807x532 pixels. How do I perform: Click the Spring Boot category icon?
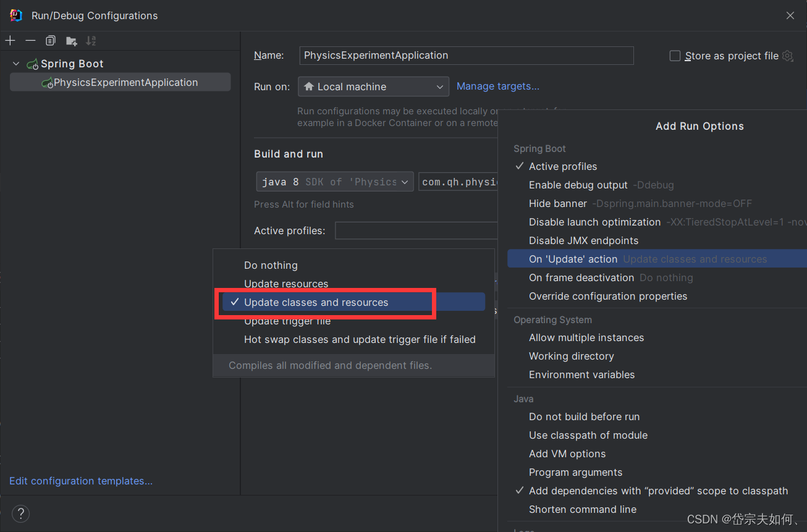[x=32, y=64]
